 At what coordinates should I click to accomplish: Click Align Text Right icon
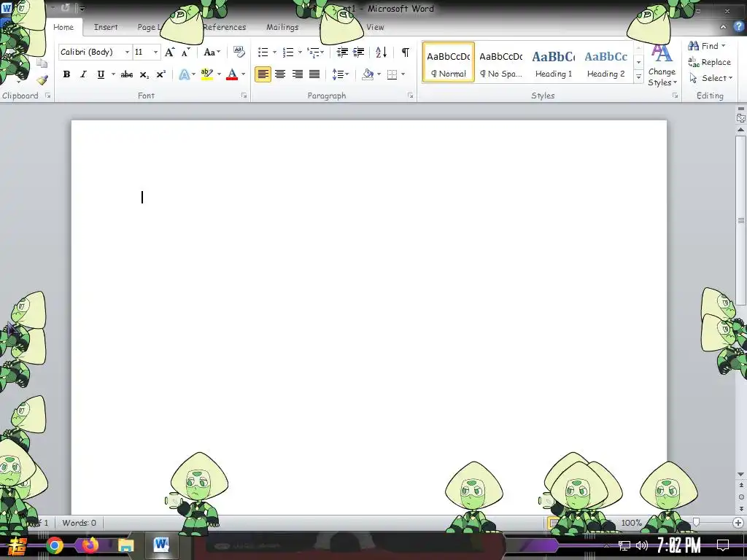pyautogui.click(x=298, y=74)
